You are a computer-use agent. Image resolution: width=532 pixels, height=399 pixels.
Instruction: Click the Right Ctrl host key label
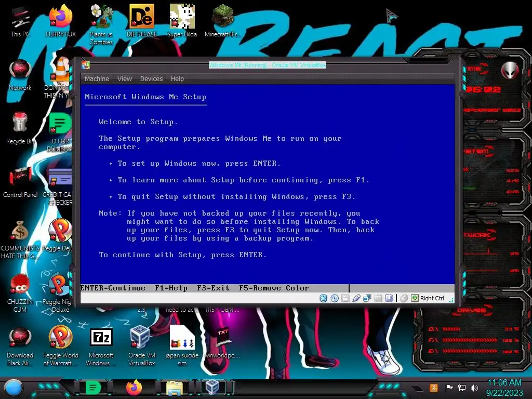tap(432, 298)
